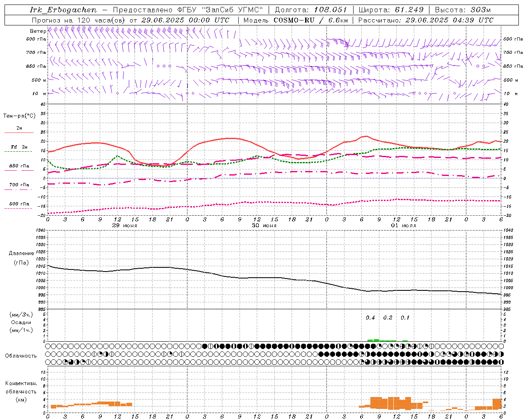Click the 500 м wind level label
Viewport: 525px width, 420px height.
(39, 80)
